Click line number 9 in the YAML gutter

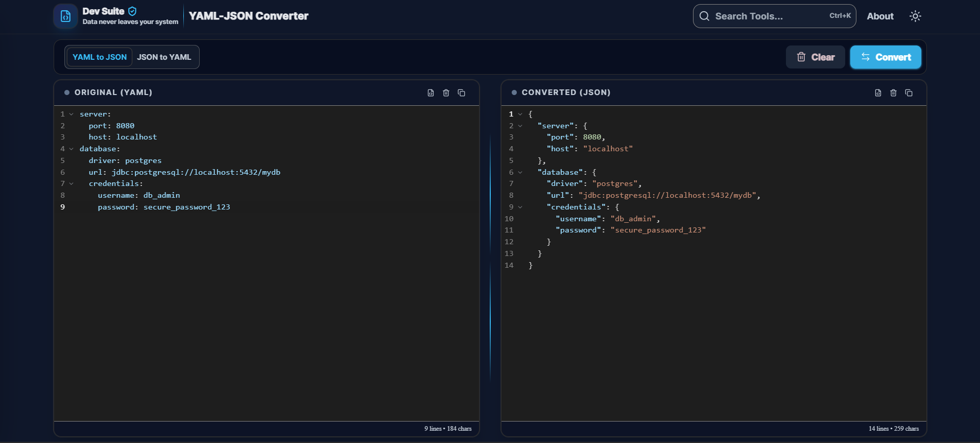62,207
